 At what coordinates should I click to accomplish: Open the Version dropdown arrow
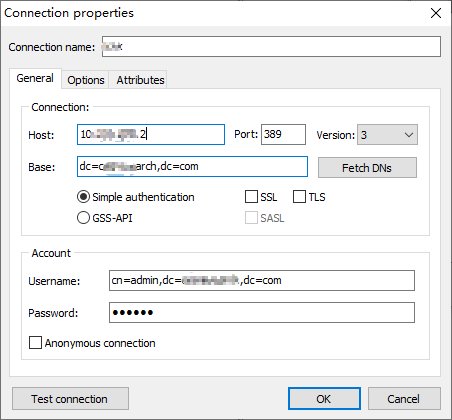coord(409,135)
